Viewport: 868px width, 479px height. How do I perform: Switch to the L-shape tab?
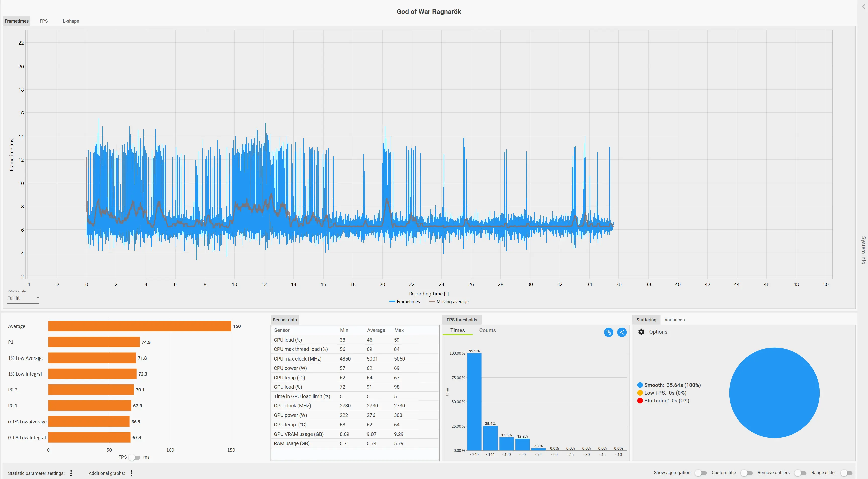click(x=71, y=21)
